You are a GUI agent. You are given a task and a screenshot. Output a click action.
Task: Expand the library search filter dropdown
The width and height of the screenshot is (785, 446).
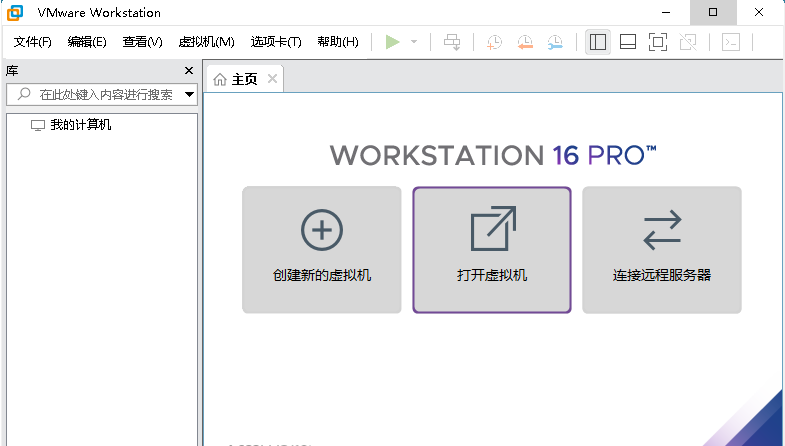pyautogui.click(x=189, y=94)
